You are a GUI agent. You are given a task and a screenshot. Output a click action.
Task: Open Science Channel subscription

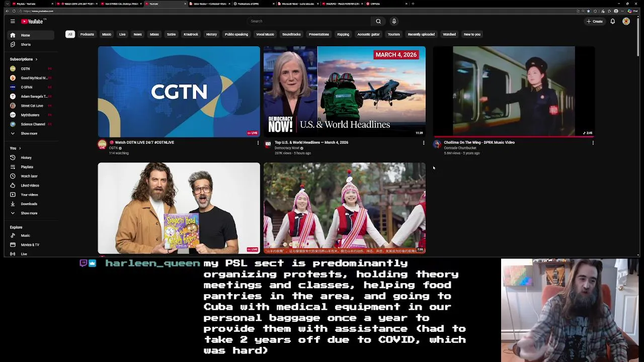tap(31, 124)
